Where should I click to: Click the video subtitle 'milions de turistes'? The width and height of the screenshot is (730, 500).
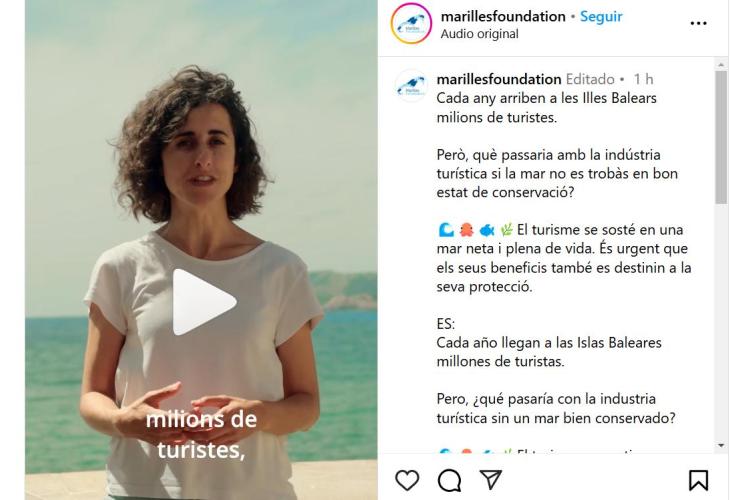pyautogui.click(x=201, y=434)
